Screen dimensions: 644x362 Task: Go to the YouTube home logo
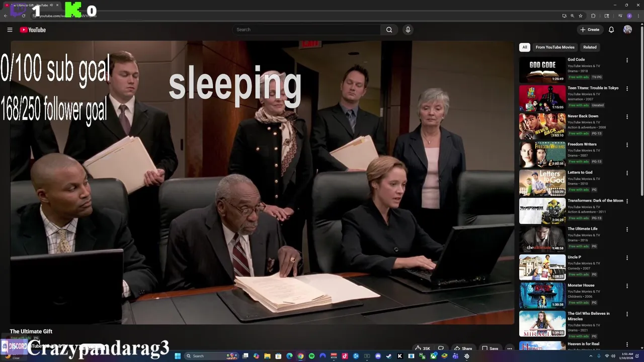click(x=33, y=30)
